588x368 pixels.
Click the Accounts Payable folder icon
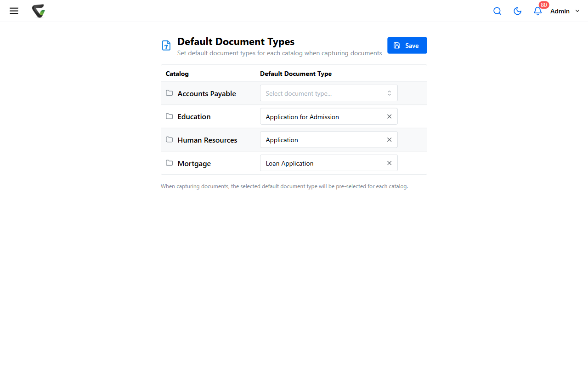click(170, 93)
